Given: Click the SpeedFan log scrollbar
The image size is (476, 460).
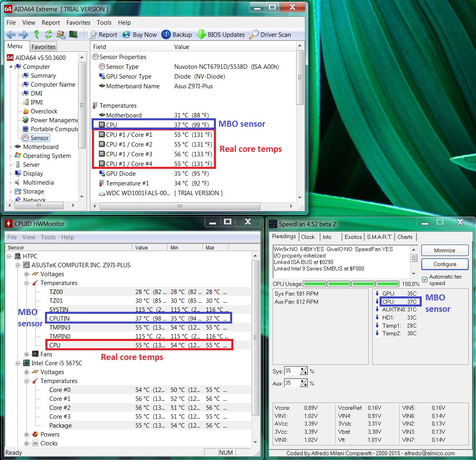Looking at the screenshot, I should point(414,262).
